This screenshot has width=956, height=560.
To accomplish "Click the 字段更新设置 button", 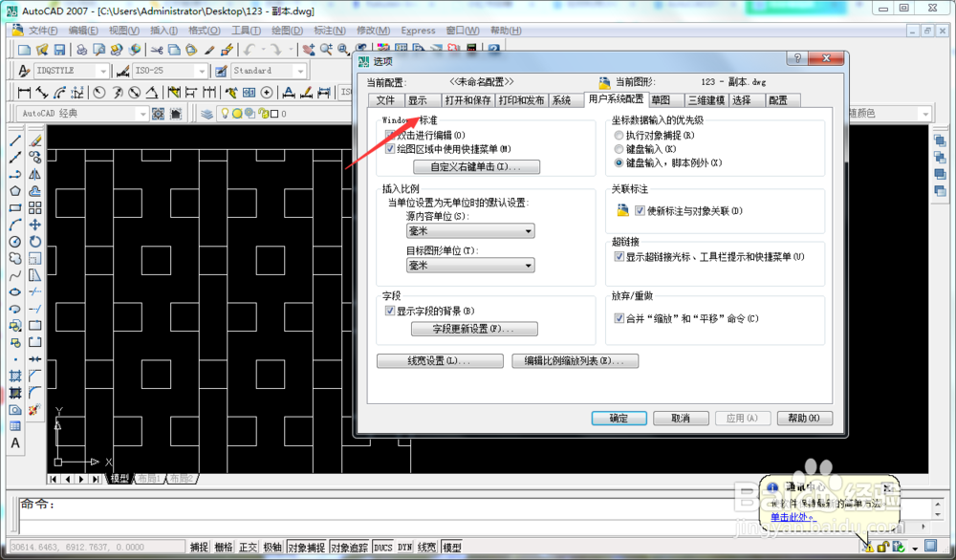I will pos(474,329).
